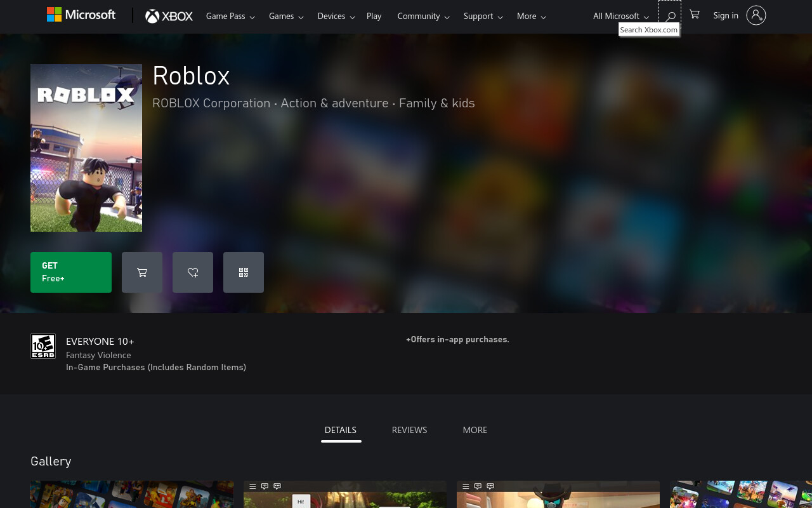Click Sign in link
Screen dimensions: 812x508
pyautogui.click(x=726, y=15)
